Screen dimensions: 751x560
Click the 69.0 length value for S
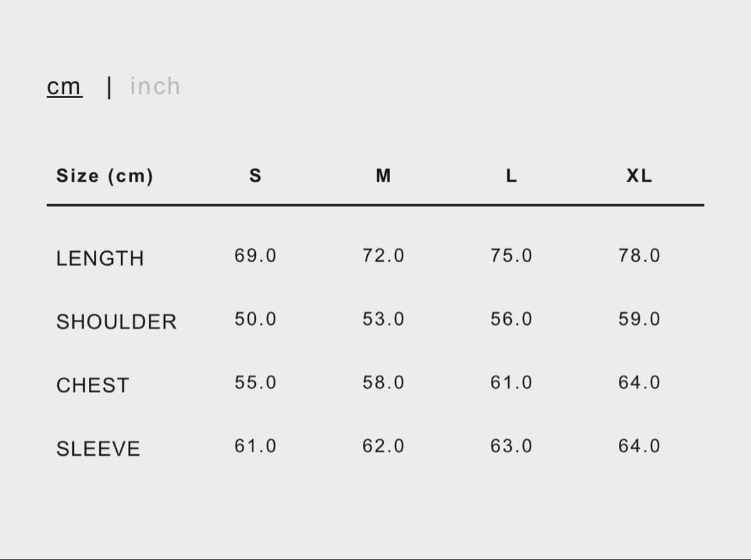(x=255, y=256)
